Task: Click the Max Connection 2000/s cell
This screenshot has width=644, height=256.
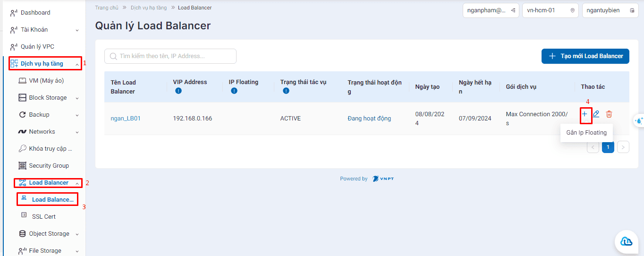Action: click(537, 119)
